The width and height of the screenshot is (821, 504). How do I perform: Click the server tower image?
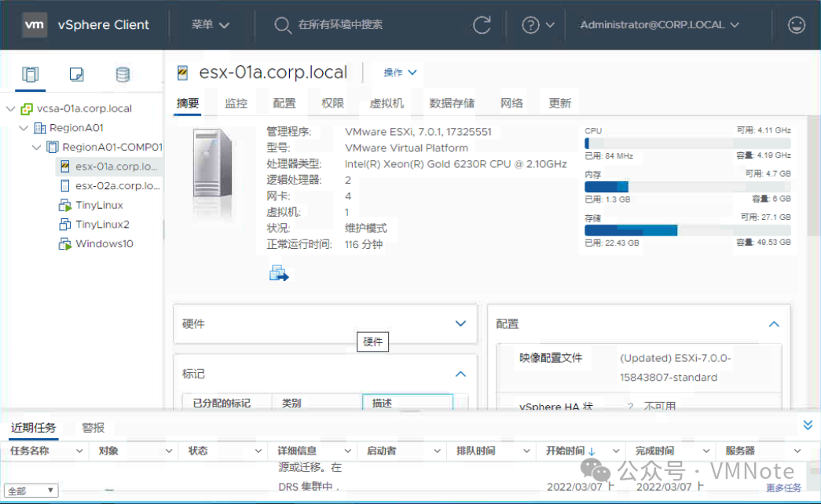[213, 163]
